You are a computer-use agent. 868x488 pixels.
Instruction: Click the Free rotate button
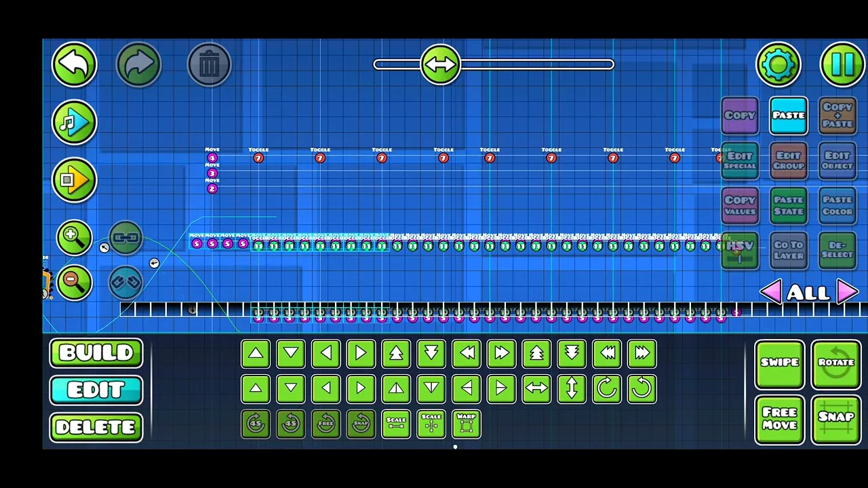coord(325,424)
